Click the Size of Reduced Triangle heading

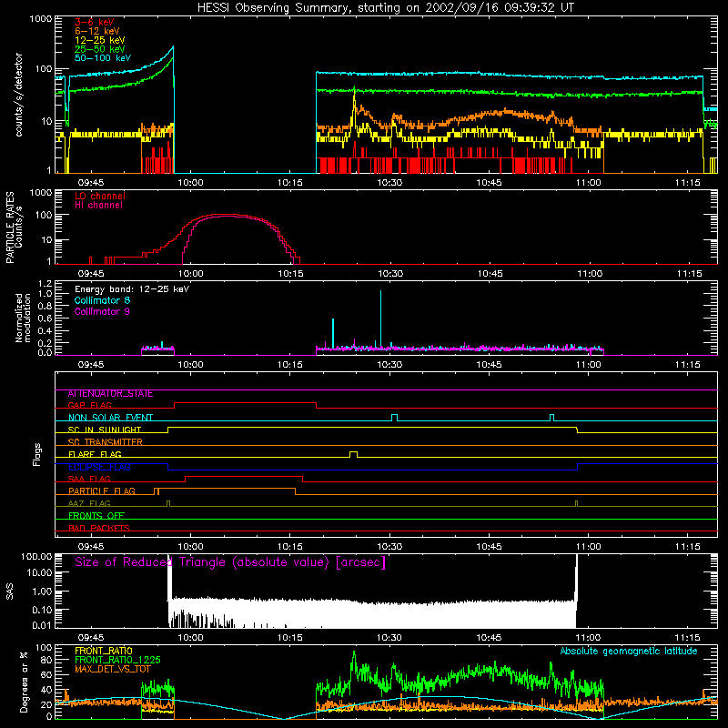230,562
